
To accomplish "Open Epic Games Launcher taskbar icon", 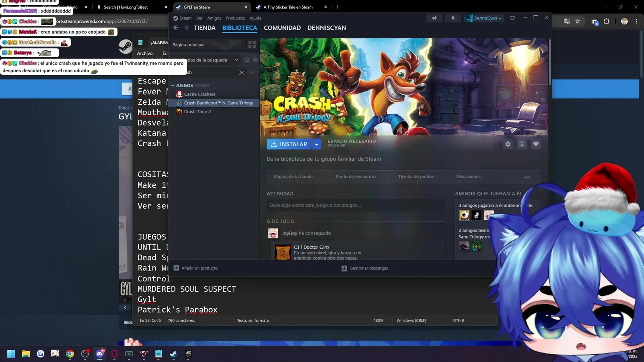I will pyautogui.click(x=188, y=354).
